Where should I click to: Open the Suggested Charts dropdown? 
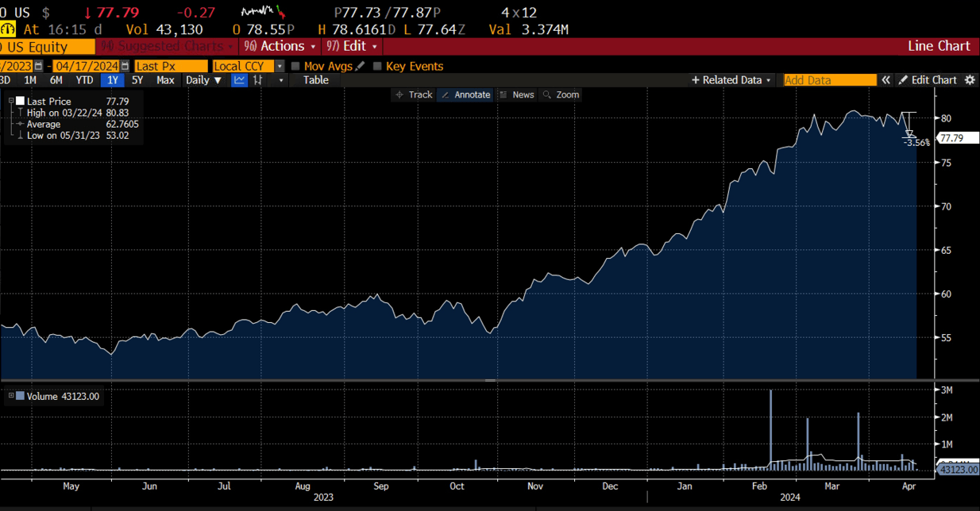tap(167, 46)
